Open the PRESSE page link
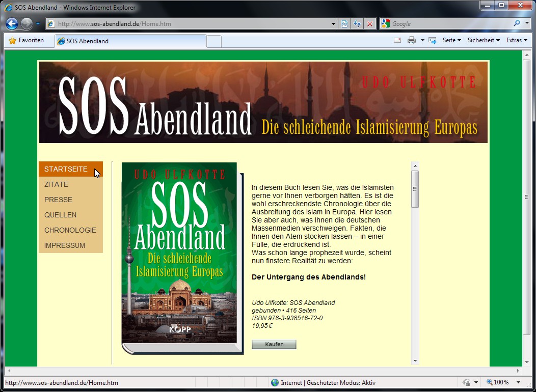 click(x=71, y=200)
